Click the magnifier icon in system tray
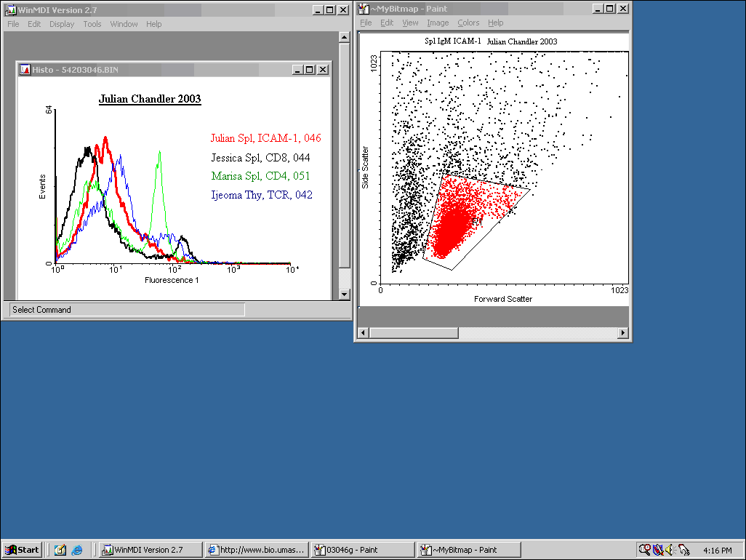Image resolution: width=746 pixels, height=560 pixels. point(643,550)
